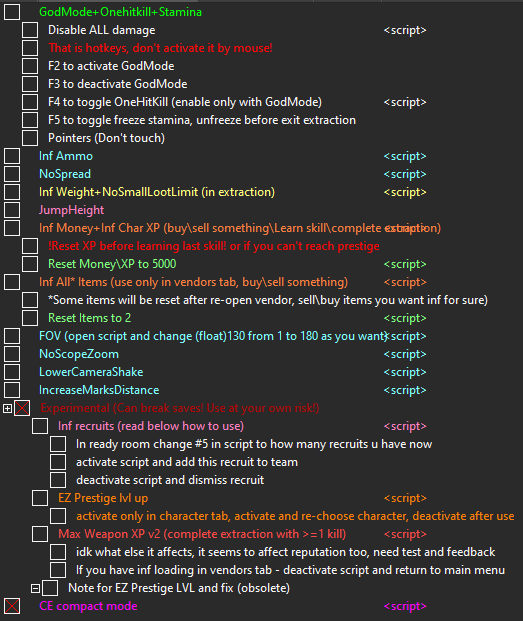Open script value of IncreaseMarksDistance row

click(x=405, y=390)
